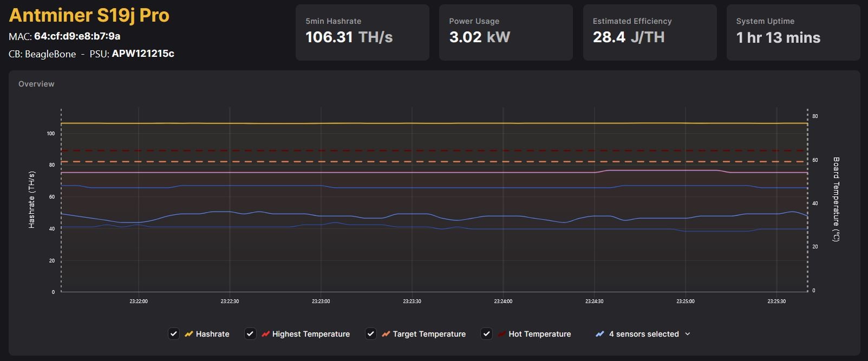Click the dark red Hot Temperature legend icon
This screenshot has height=361, width=868.
(501, 334)
